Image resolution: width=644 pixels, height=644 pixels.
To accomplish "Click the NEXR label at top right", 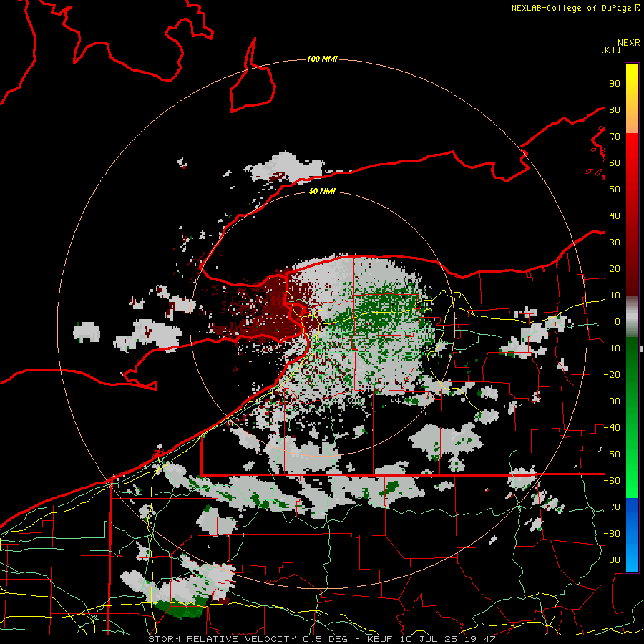I will point(629,43).
